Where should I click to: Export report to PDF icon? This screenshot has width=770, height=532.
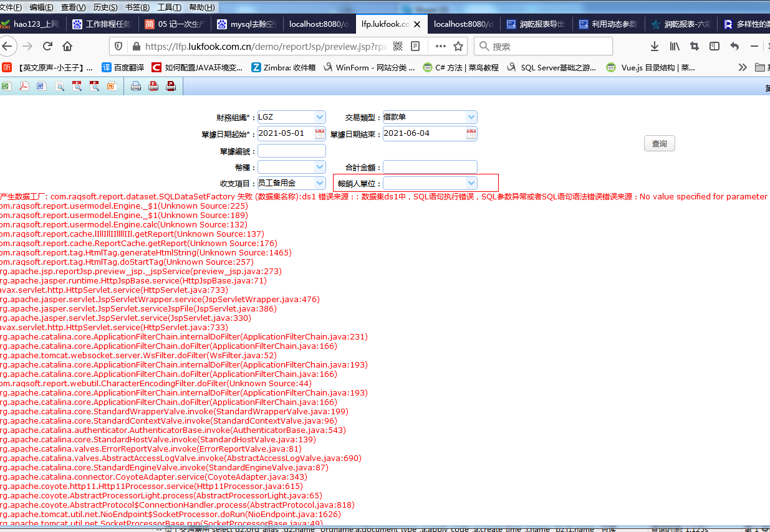23,87
